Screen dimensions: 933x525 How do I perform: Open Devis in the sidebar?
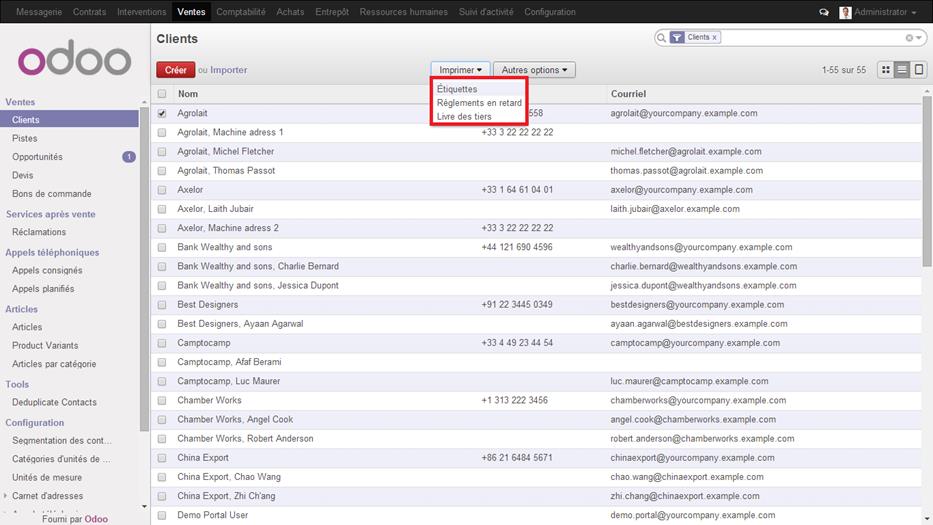[x=23, y=175]
